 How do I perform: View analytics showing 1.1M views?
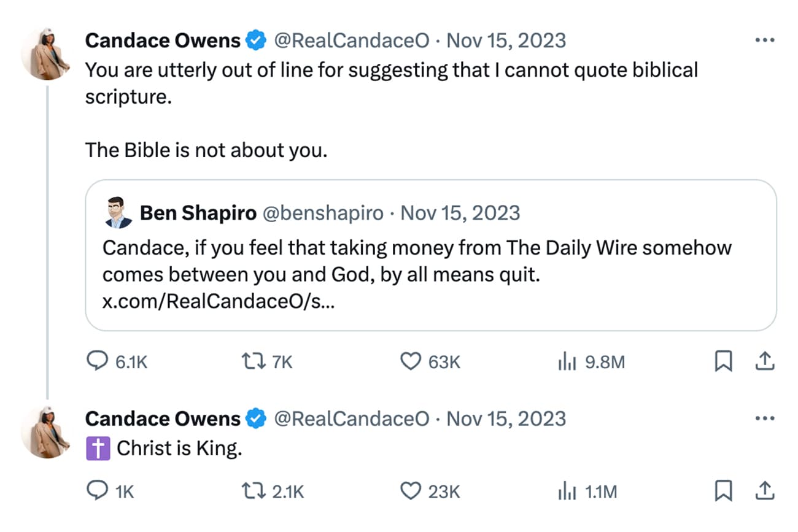click(565, 492)
